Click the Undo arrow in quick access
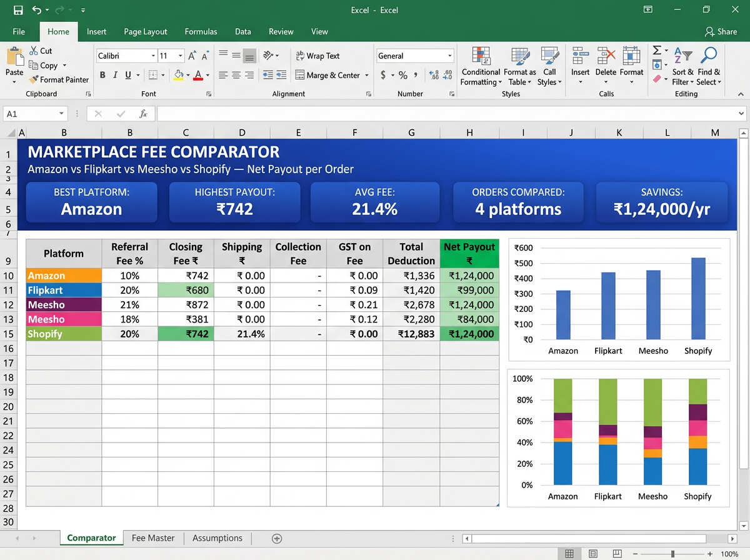This screenshot has height=560, width=750. coord(37,10)
